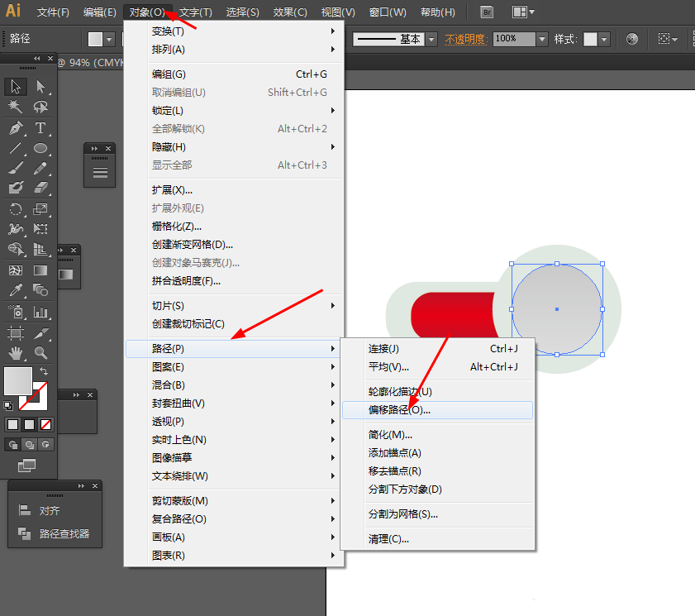The image size is (695, 616).
Task: Click the 样式 style swatch
Action: pyautogui.click(x=590, y=39)
